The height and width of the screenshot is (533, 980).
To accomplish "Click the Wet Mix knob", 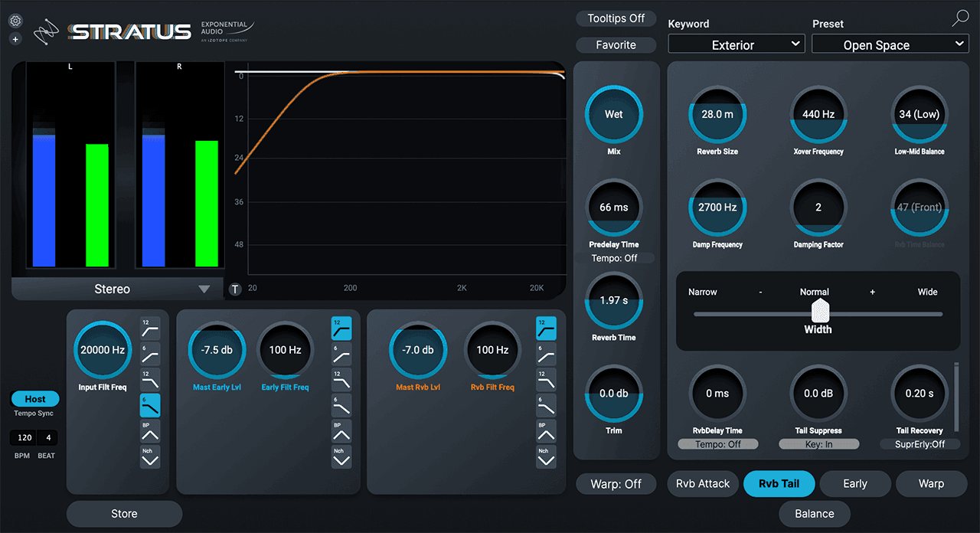I will click(614, 114).
